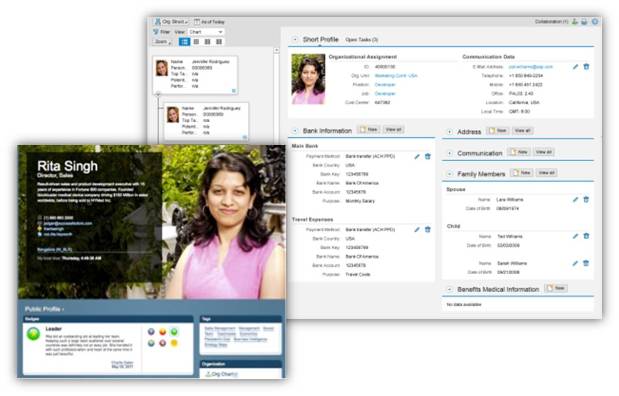Click View all for Family Members
The image size is (619, 396).
546,173
